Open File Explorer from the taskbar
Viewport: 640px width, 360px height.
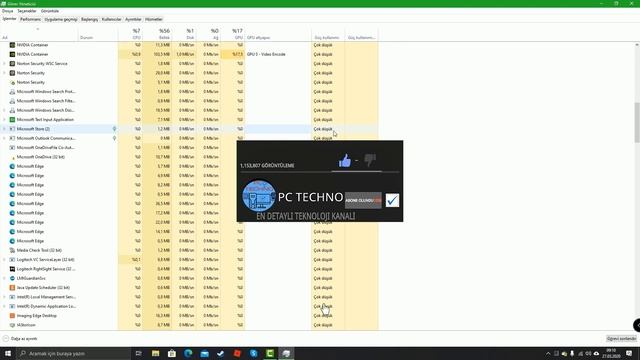pyautogui.click(x=156, y=353)
